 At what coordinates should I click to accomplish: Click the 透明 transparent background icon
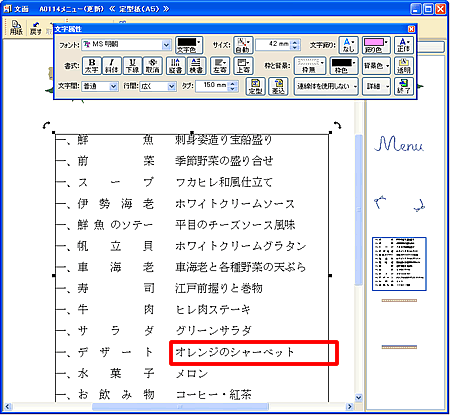coord(404,66)
